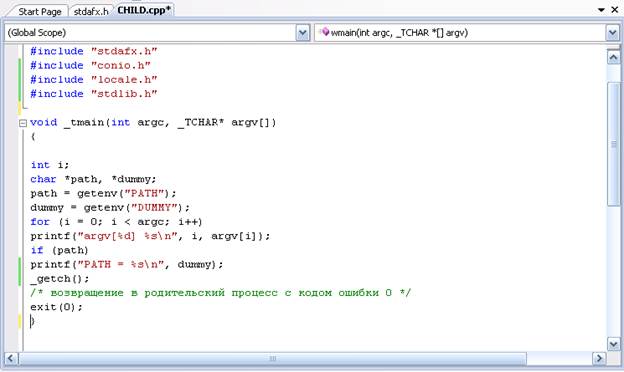Open the active files list arrow
The height and width of the screenshot is (372, 624).
coord(601,10)
